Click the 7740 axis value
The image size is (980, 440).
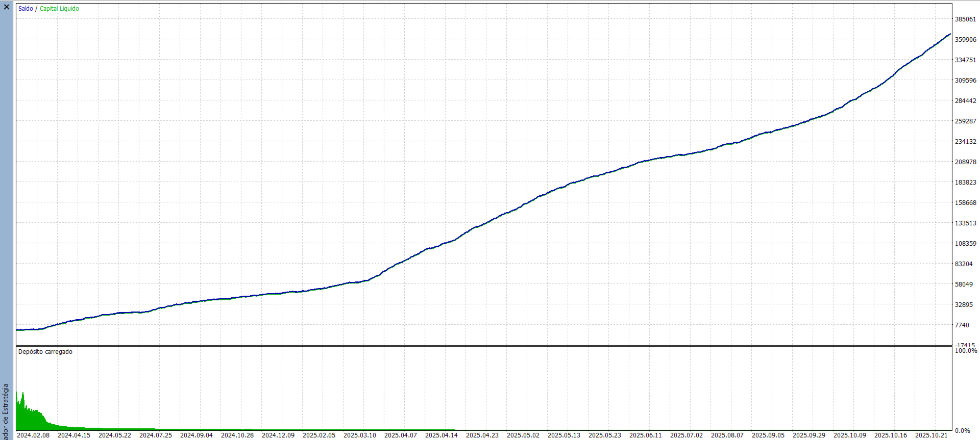pos(962,325)
